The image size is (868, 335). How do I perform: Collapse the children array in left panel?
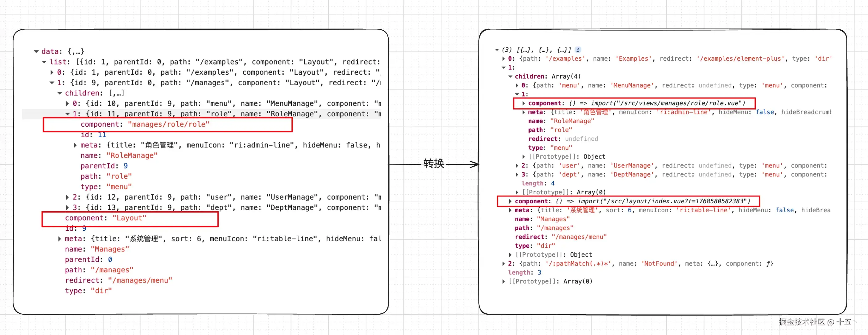click(x=60, y=93)
